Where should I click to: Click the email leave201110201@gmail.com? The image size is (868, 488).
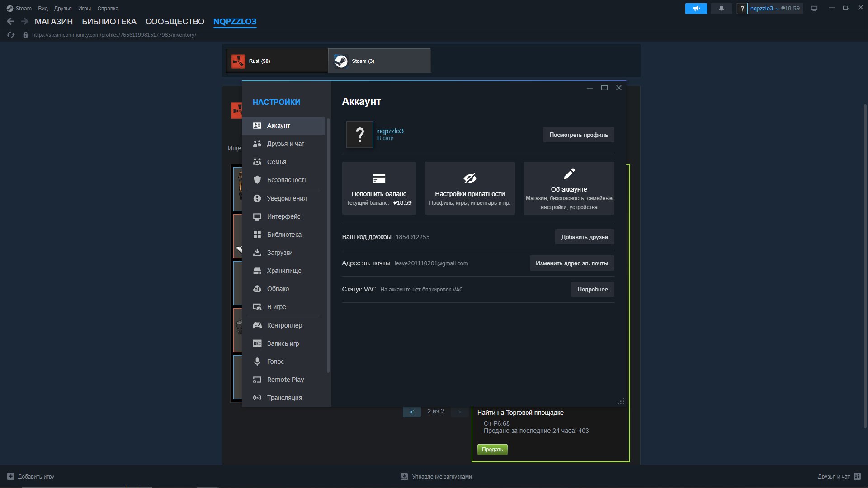431,263
